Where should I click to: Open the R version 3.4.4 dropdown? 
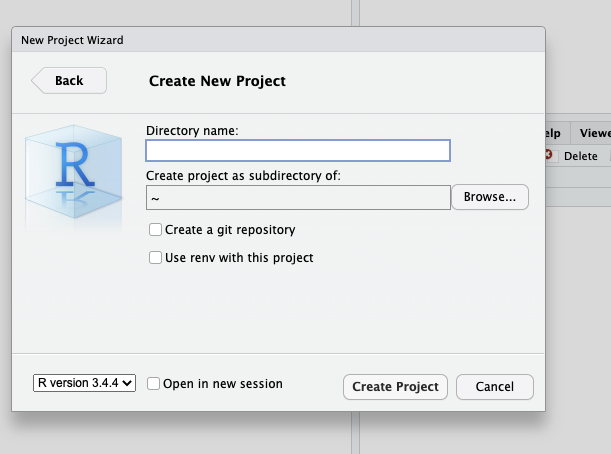[85, 383]
